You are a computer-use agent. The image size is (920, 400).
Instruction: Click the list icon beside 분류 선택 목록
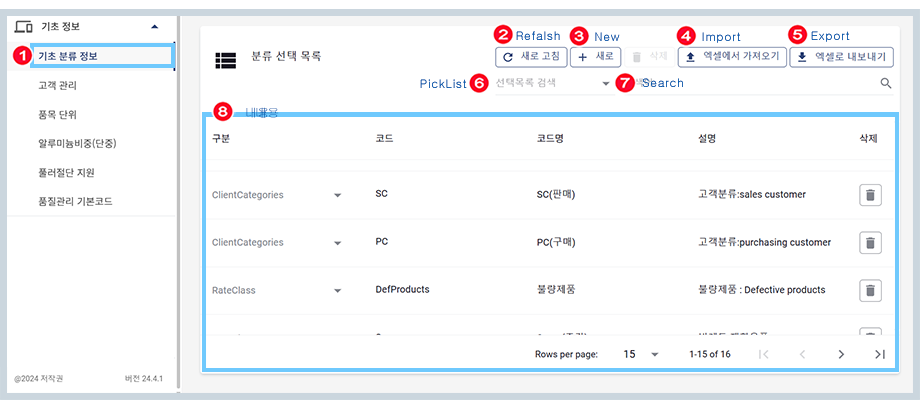tap(225, 59)
